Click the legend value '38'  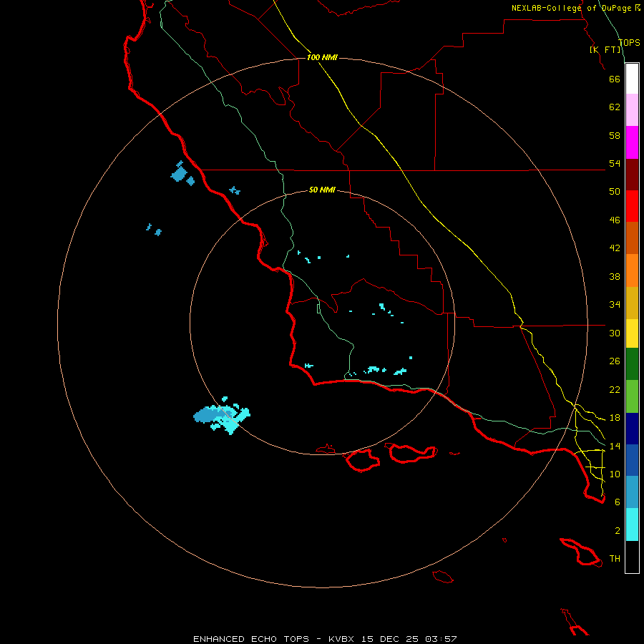tap(615, 276)
